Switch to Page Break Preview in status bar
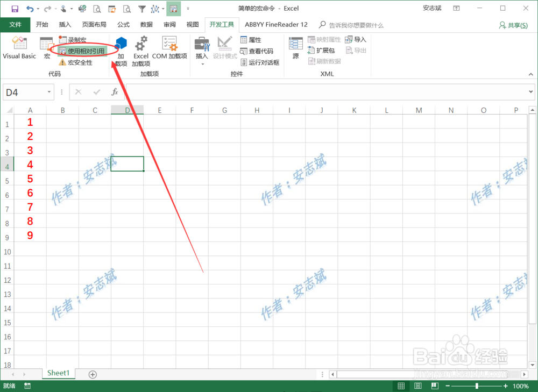 click(x=435, y=386)
